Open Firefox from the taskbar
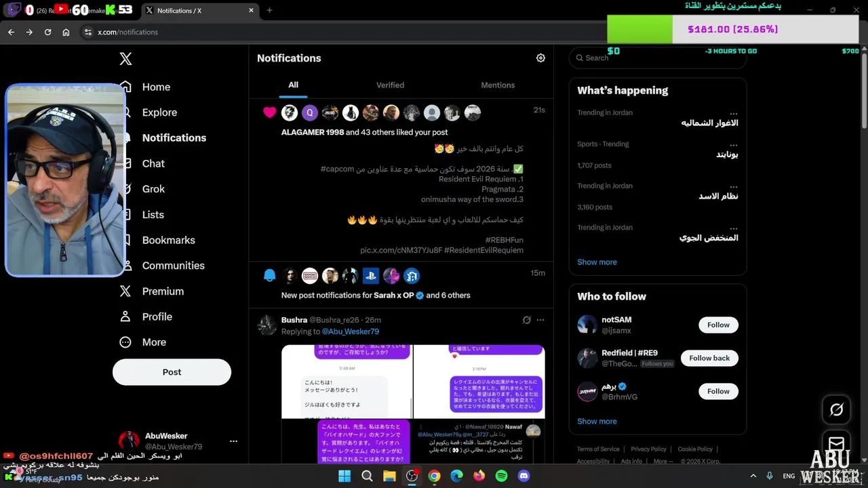868x488 pixels. tap(479, 476)
